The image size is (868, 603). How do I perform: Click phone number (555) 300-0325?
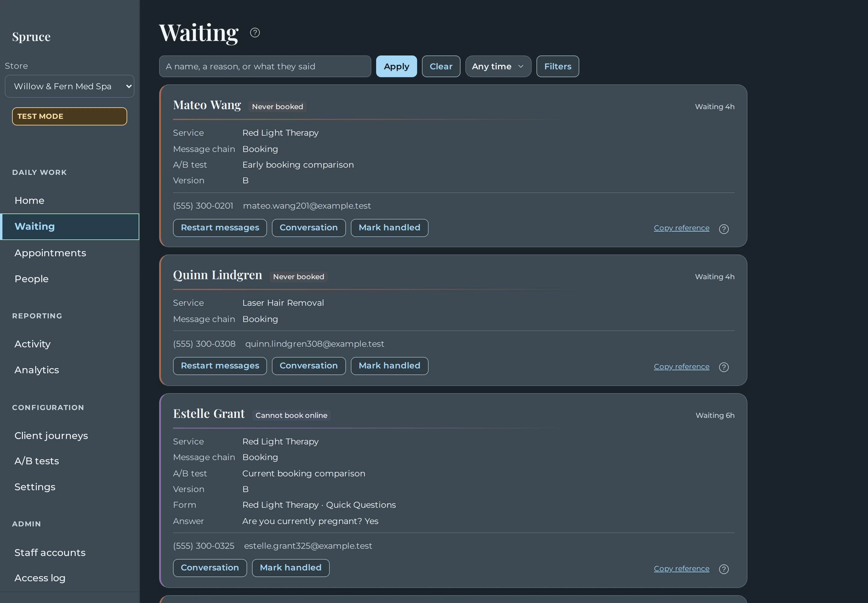click(x=204, y=546)
